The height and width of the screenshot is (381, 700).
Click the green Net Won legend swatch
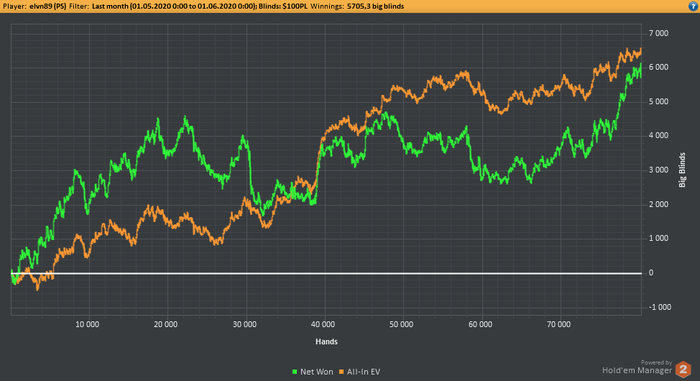pyautogui.click(x=295, y=372)
